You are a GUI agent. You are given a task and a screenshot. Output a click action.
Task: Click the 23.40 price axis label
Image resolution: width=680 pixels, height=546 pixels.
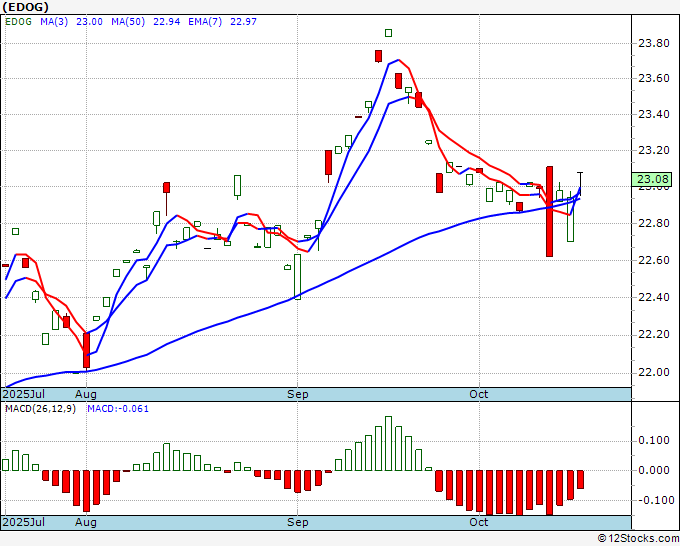[654, 114]
